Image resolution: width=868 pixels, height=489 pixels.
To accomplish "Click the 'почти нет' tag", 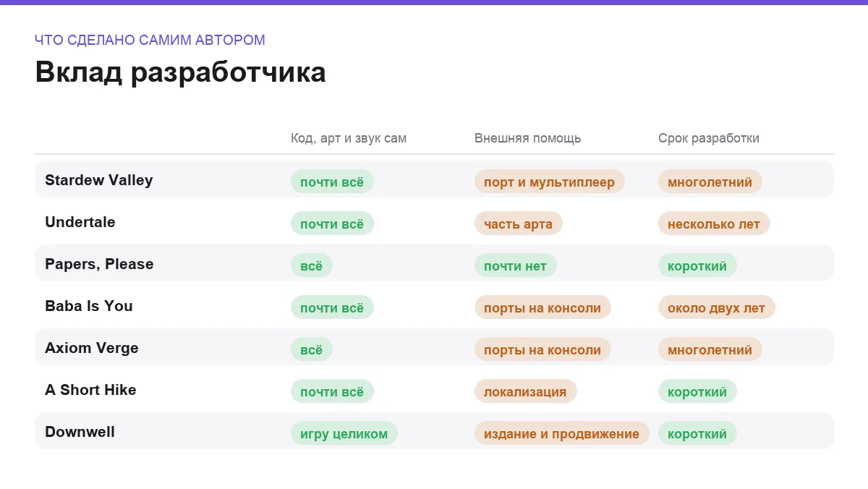I will click(x=515, y=265).
